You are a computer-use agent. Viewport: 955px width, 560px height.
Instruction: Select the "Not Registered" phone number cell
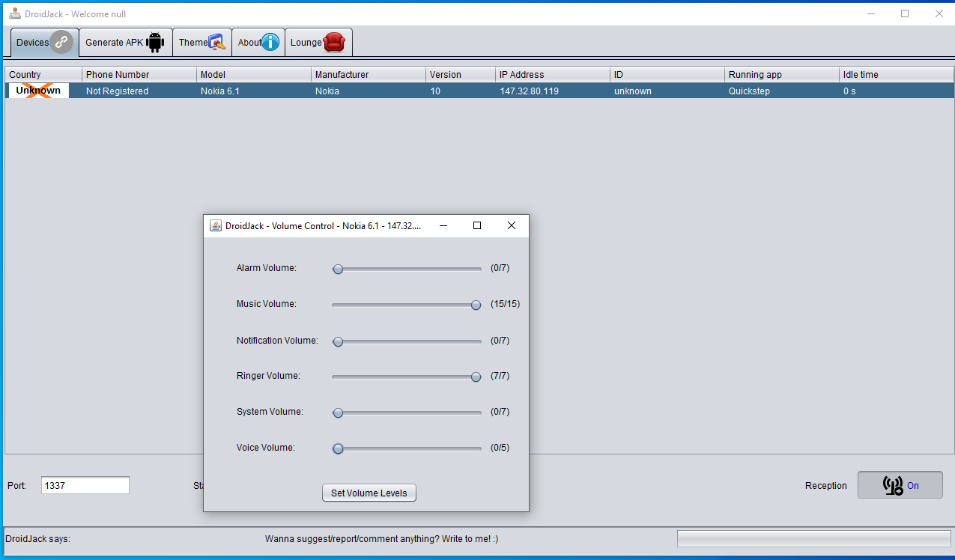[x=139, y=91]
